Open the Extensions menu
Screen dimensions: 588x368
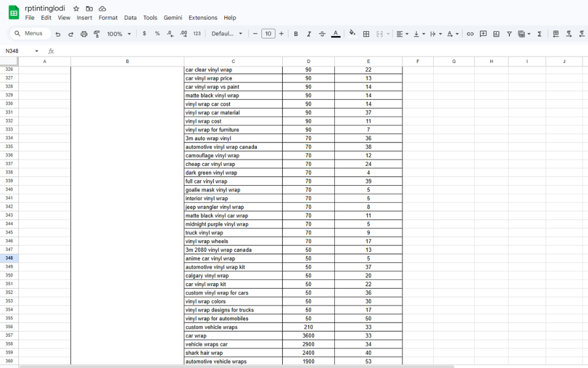203,18
